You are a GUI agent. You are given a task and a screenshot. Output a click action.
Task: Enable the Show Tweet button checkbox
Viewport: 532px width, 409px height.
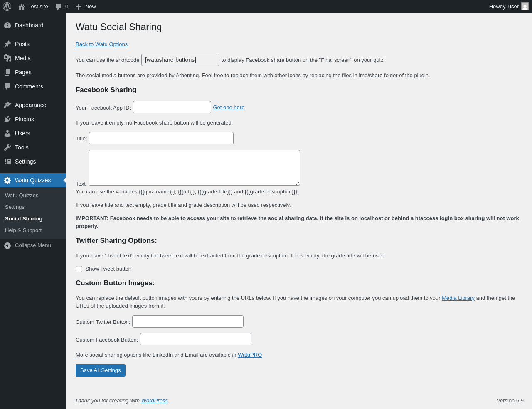[x=79, y=269]
